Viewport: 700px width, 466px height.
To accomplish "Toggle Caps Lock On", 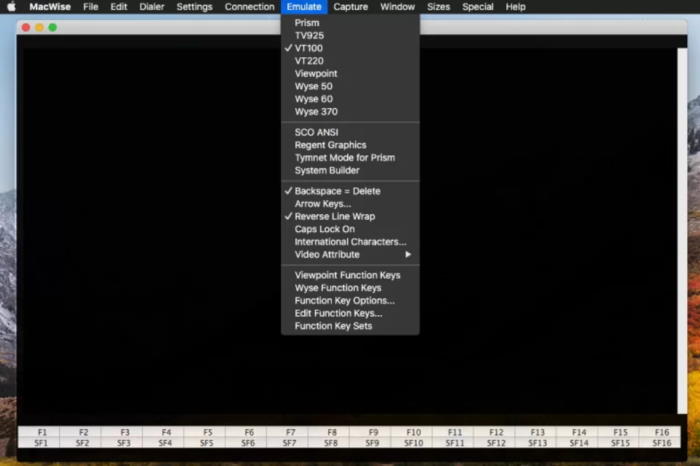I will pos(350,229).
